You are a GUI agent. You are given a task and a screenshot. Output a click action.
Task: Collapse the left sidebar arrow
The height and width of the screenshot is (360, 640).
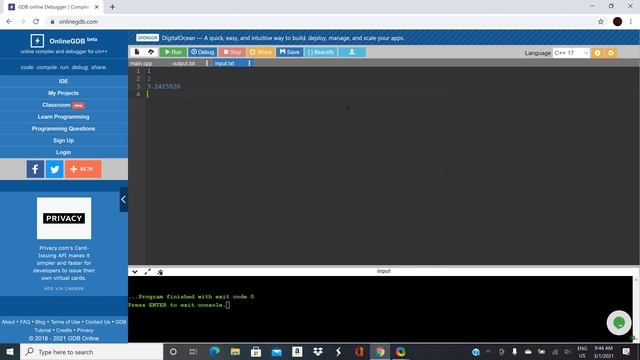(124, 200)
